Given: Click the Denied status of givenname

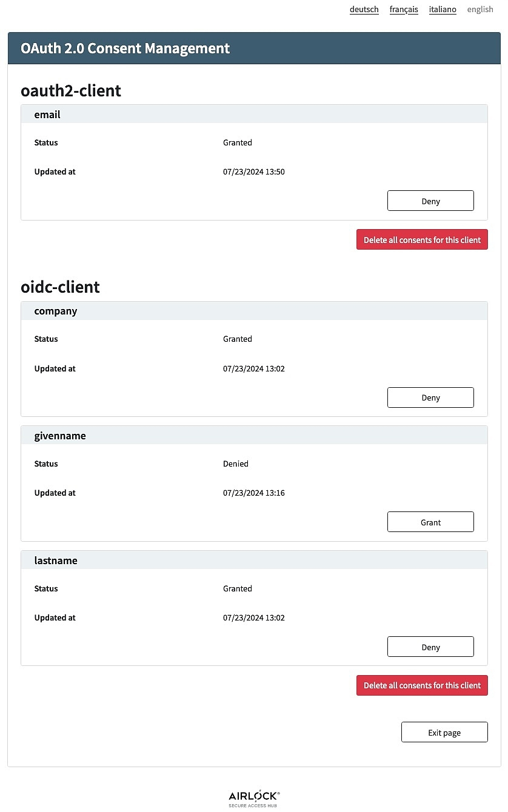Looking at the screenshot, I should (236, 464).
